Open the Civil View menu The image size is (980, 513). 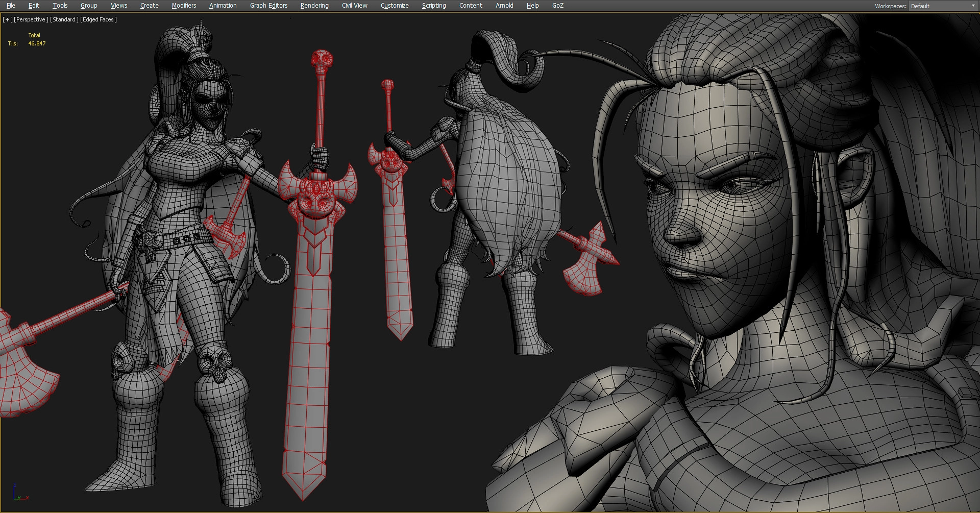[x=354, y=6]
